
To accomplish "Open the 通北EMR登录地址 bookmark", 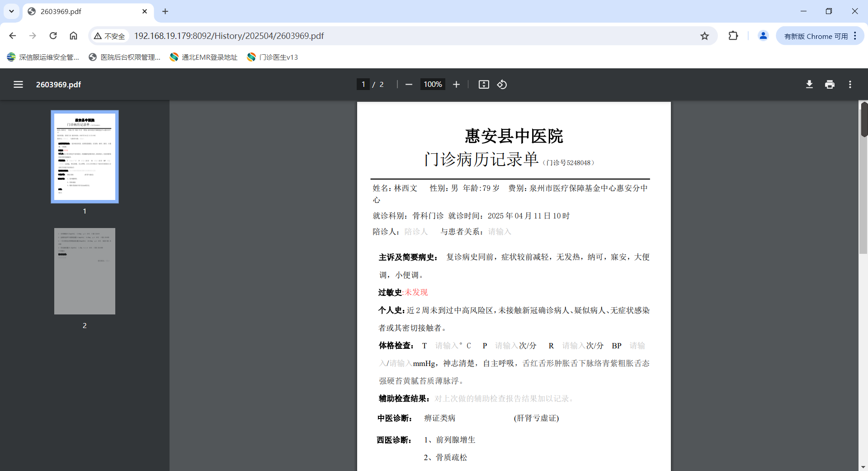I will coord(204,57).
